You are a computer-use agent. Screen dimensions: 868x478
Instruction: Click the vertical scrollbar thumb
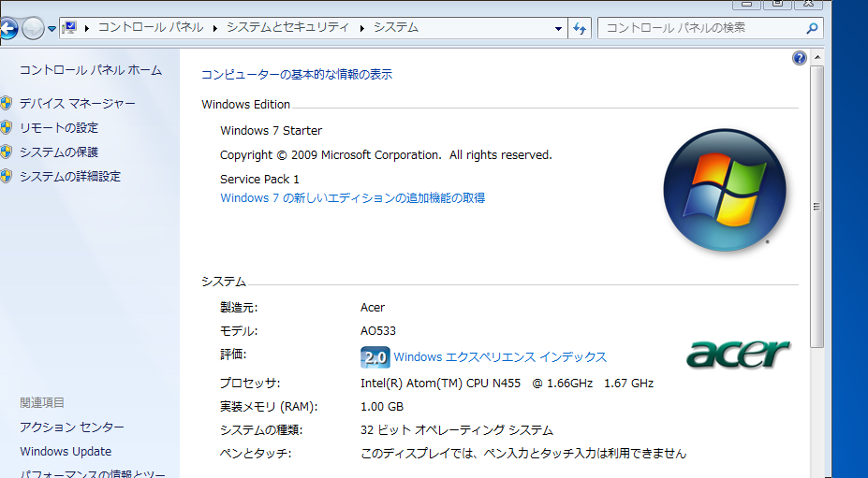(x=817, y=207)
